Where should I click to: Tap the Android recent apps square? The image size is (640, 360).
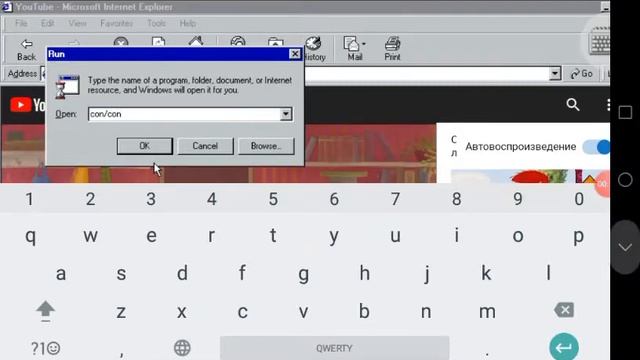coord(625,112)
